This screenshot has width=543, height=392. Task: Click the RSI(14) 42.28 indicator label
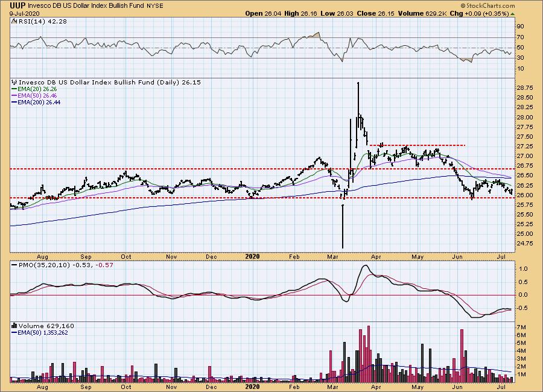click(42, 21)
